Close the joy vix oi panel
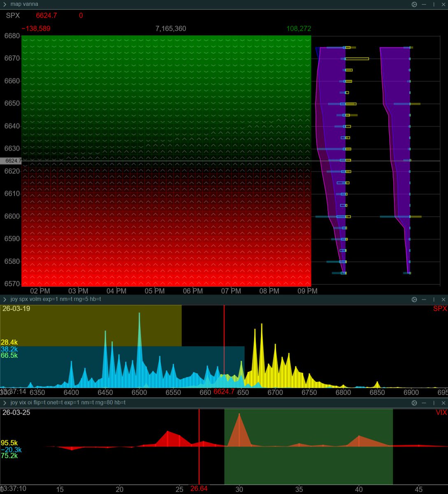This screenshot has height=494, width=448. 443,403
